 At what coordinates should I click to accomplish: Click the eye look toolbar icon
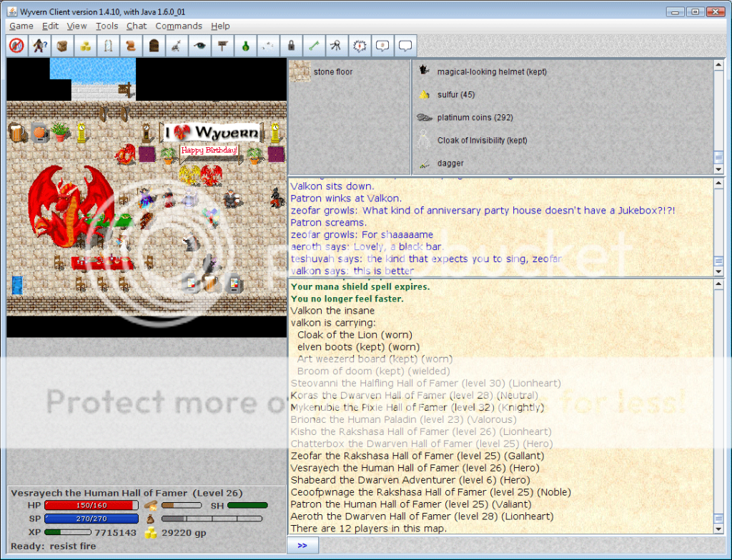click(x=200, y=46)
